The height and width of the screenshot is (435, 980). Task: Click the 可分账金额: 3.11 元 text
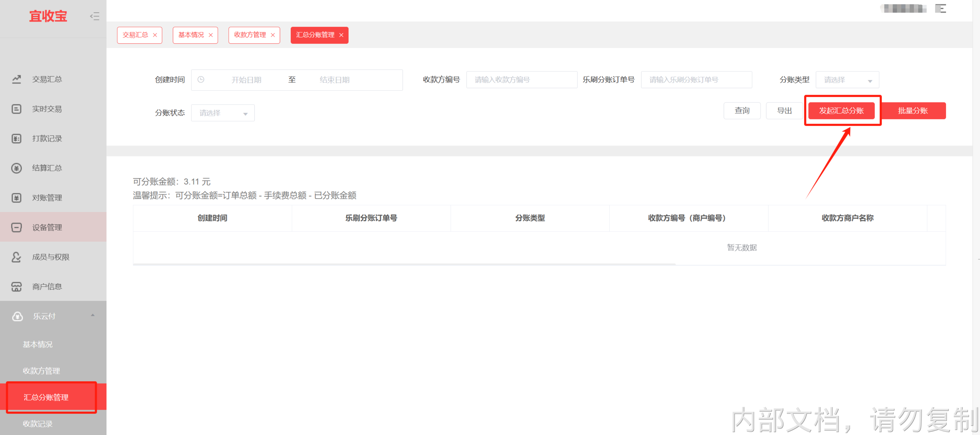coord(172,182)
